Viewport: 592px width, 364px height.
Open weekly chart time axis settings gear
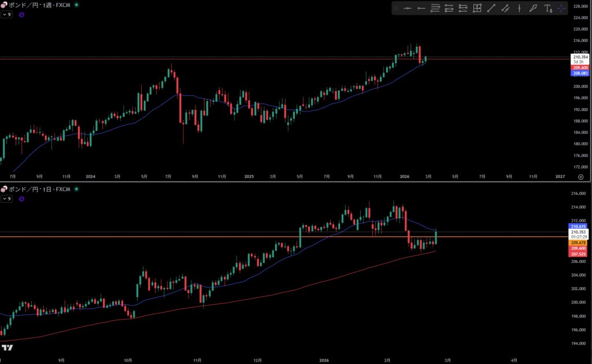point(580,177)
